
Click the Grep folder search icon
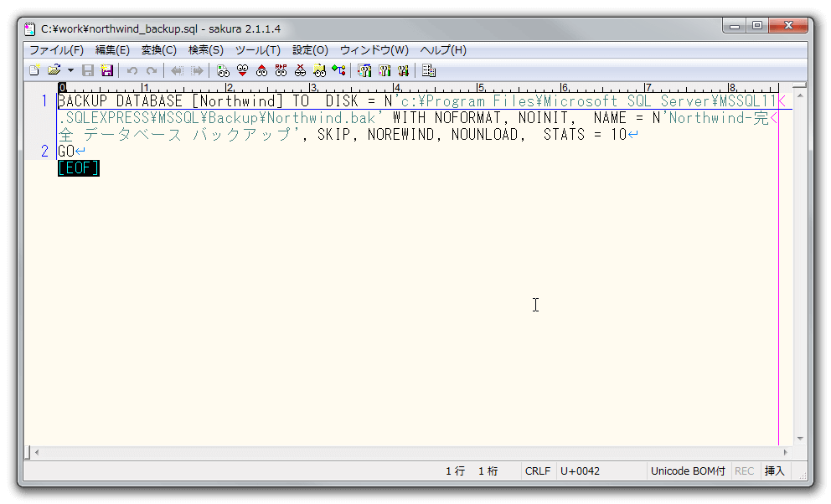[319, 71]
